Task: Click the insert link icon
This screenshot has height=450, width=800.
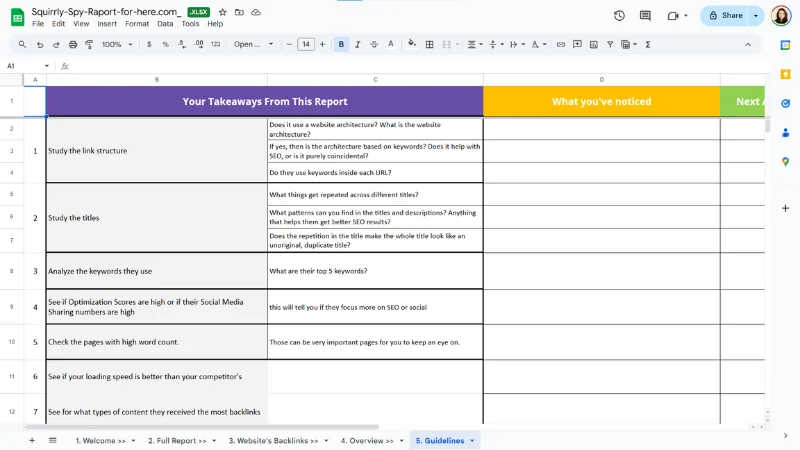Action: tap(561, 44)
